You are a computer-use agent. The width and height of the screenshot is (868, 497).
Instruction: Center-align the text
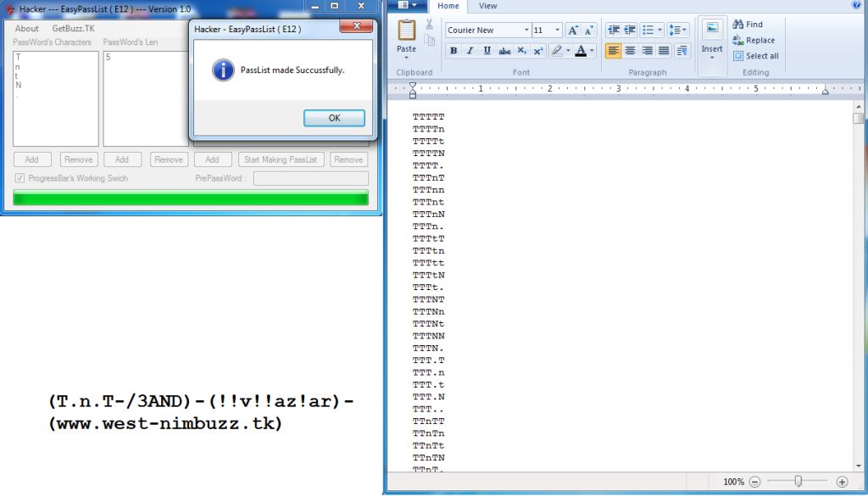tap(630, 51)
